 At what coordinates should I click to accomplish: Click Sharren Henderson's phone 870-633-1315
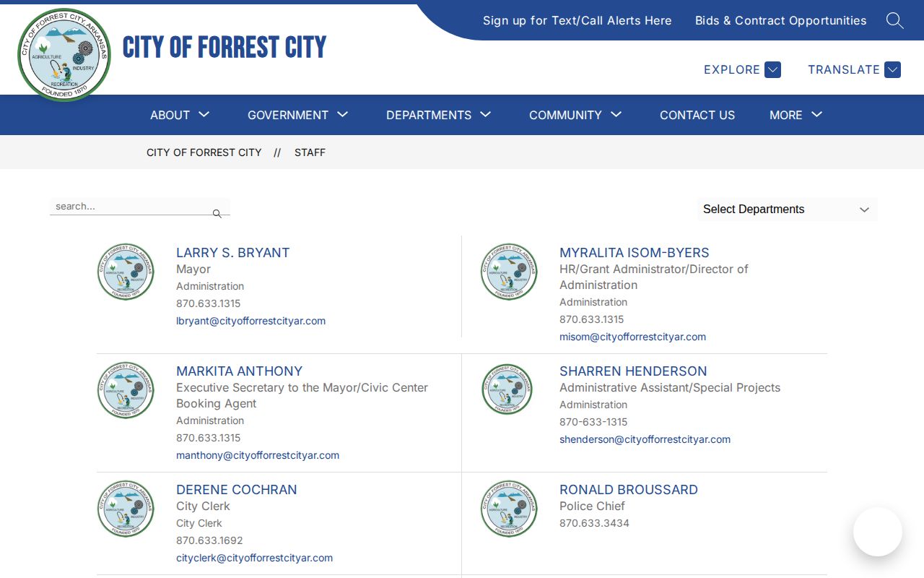[593, 422]
